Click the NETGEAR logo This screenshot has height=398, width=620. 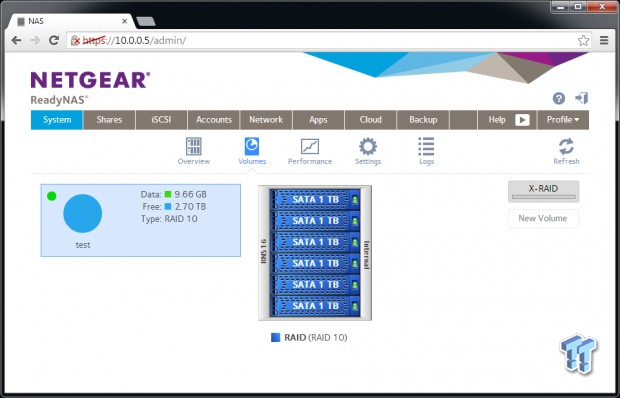[91, 80]
